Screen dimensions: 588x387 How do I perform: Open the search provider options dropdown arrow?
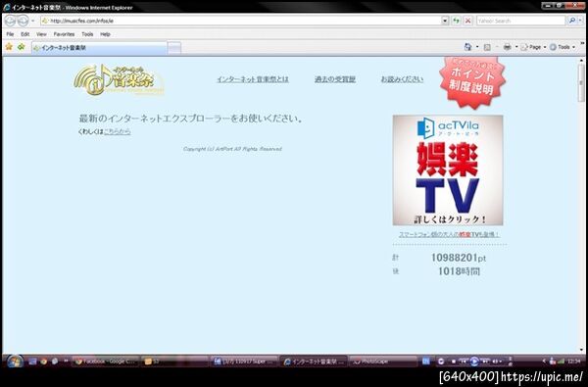[580, 21]
